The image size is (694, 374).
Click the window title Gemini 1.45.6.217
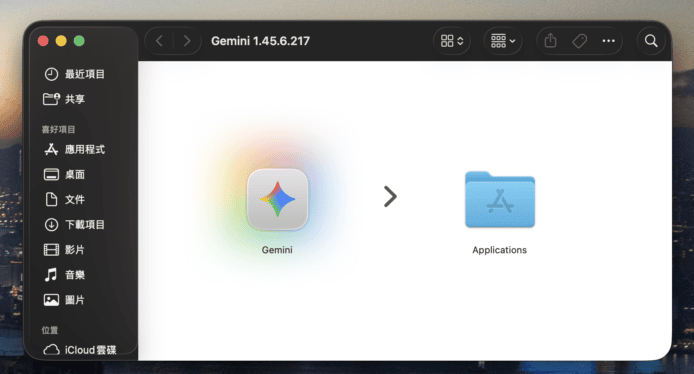pos(260,41)
